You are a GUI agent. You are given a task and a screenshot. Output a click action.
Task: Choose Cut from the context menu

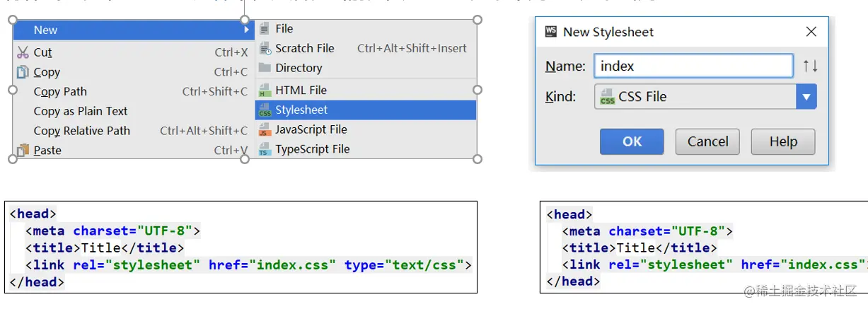pos(134,52)
